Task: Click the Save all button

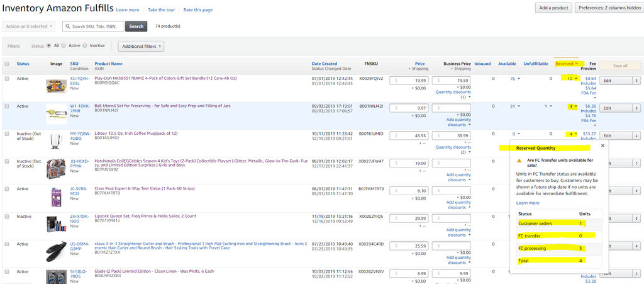Action: pos(620,65)
